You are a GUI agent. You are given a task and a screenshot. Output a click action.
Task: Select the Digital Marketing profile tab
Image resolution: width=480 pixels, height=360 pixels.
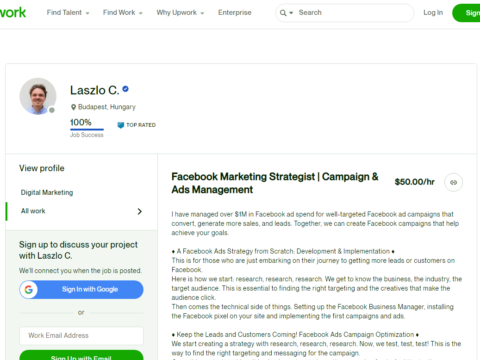point(47,192)
